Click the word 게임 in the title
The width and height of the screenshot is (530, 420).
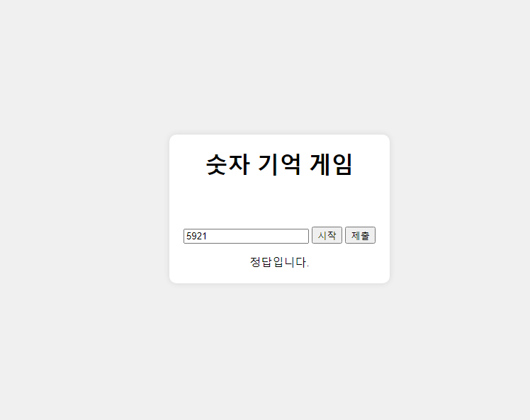coord(332,164)
